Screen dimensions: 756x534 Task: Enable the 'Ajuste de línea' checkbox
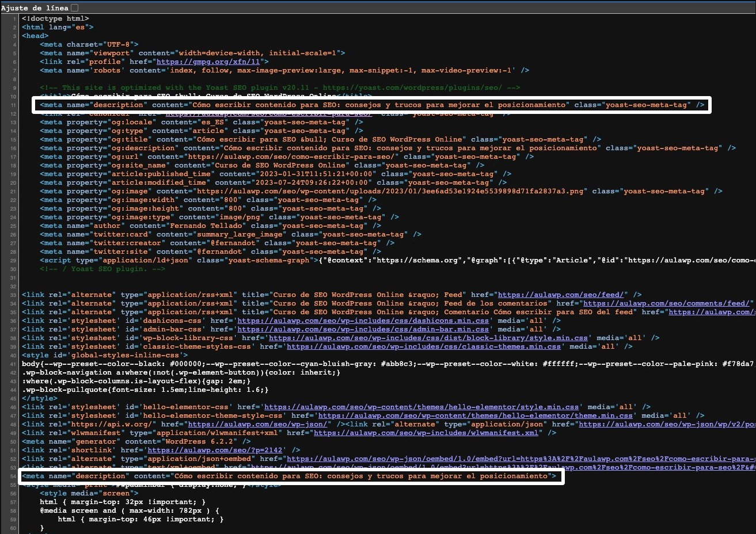pyautogui.click(x=74, y=7)
